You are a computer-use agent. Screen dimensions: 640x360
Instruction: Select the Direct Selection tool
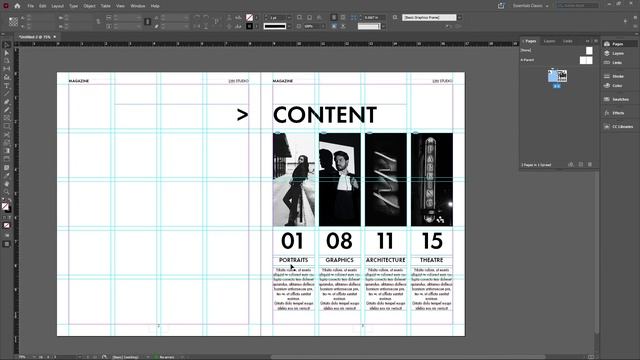click(x=7, y=53)
